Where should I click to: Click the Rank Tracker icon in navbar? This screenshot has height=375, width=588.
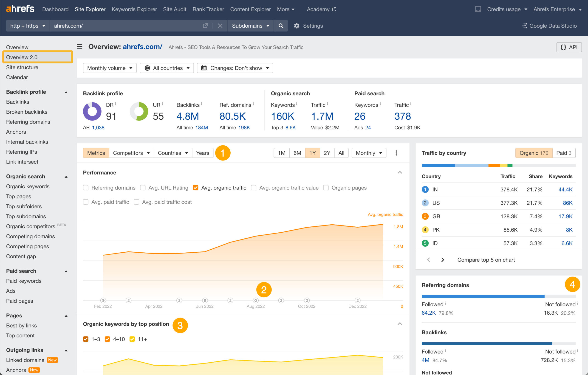pos(207,9)
